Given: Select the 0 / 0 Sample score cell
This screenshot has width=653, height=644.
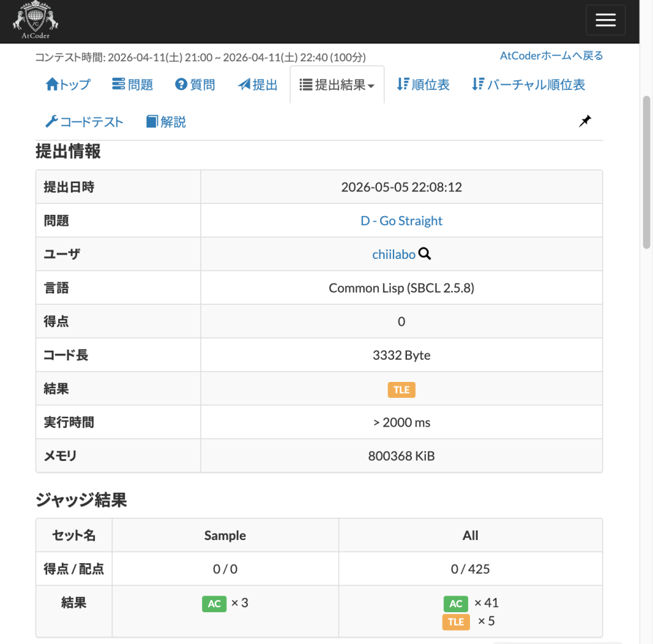Looking at the screenshot, I should [225, 569].
